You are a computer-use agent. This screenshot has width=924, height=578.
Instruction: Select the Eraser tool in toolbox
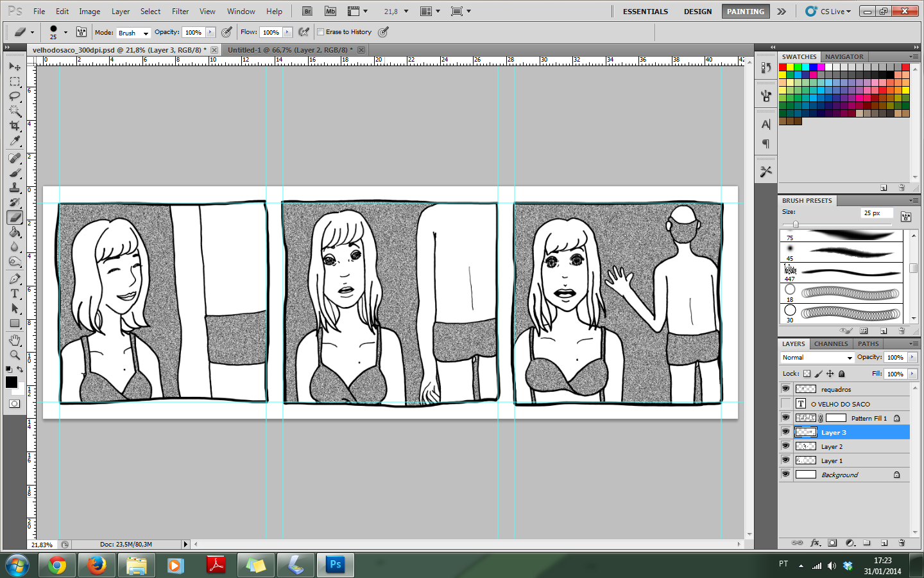point(15,217)
